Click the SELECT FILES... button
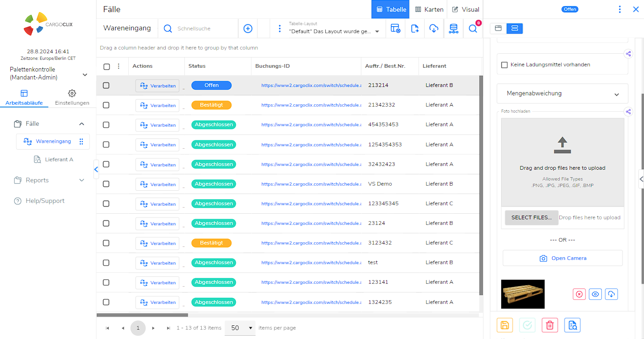This screenshot has width=644, height=339. [x=531, y=217]
